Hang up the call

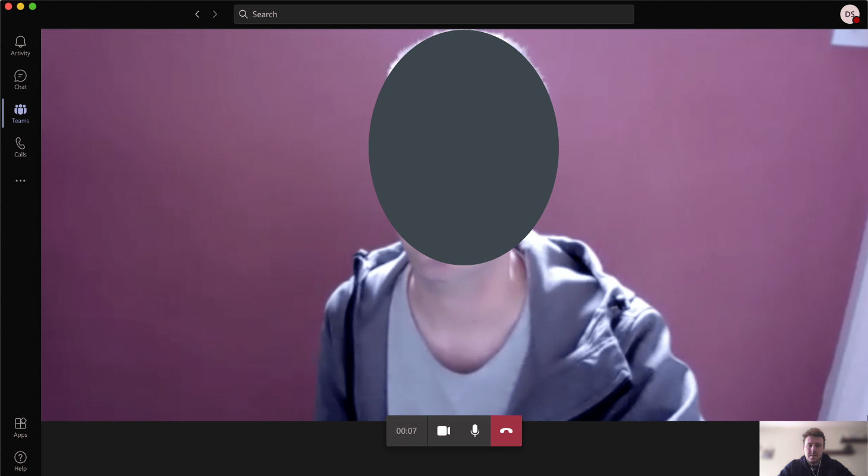(506, 431)
